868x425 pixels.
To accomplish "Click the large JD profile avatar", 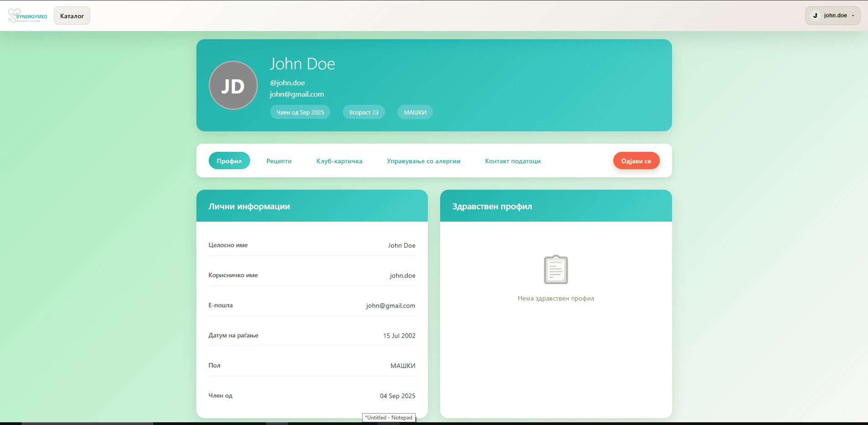I will click(x=233, y=85).
